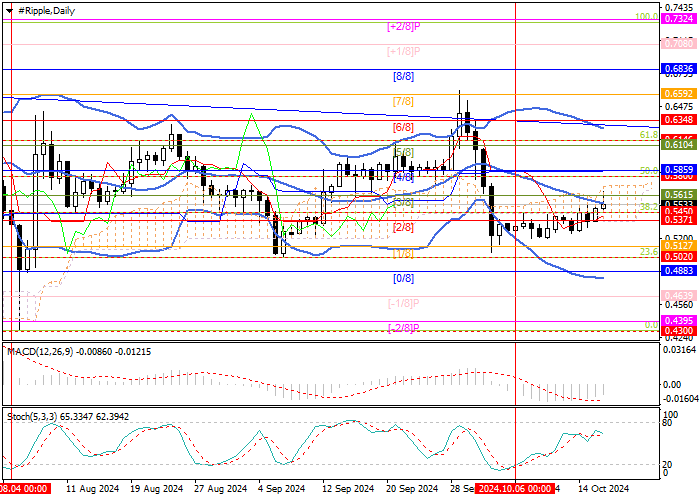Screen dimensions: 700x500
Task: Select the [+2/8]P Murrey level label
Action: [404, 26]
